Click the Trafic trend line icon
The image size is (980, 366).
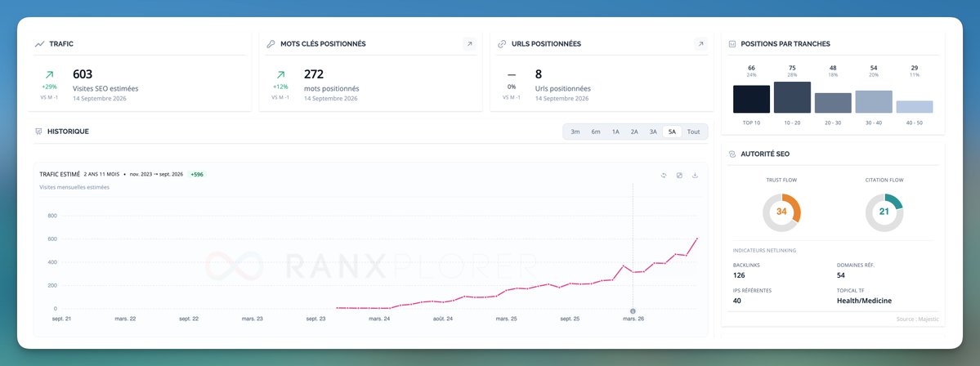(x=40, y=44)
